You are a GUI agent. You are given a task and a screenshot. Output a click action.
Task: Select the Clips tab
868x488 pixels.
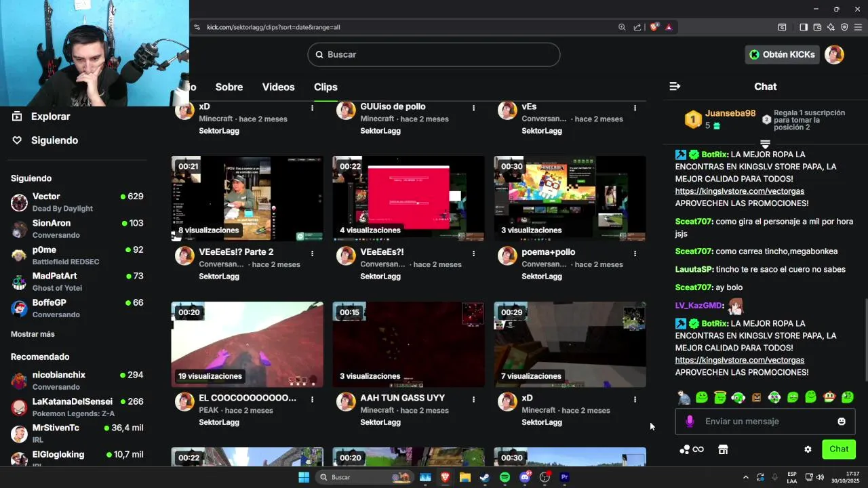(x=325, y=87)
